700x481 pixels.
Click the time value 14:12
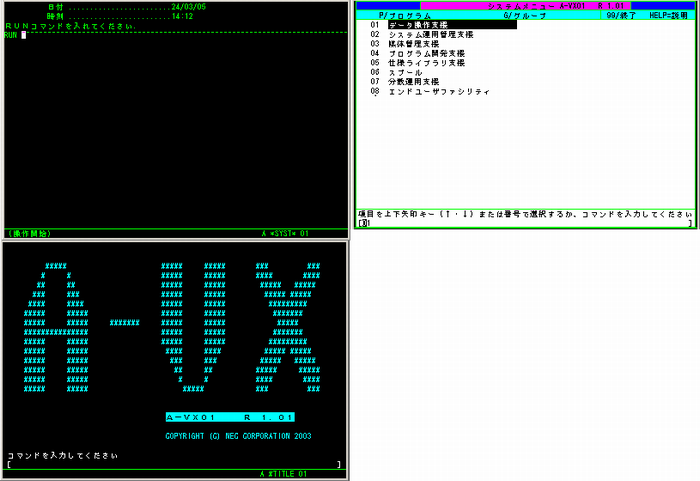point(182,16)
